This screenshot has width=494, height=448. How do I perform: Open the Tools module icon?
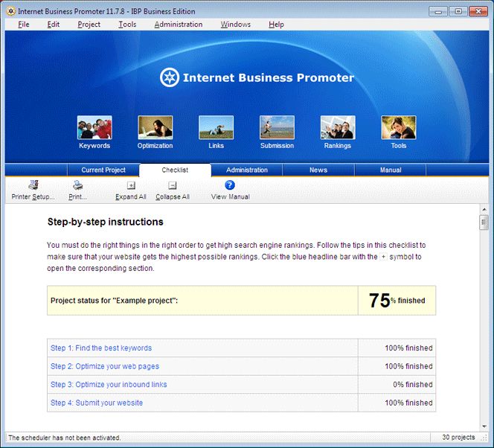[399, 127]
